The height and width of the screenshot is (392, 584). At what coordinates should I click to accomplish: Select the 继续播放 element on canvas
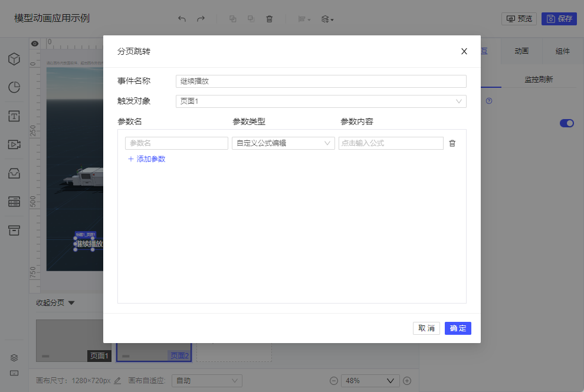coord(89,244)
